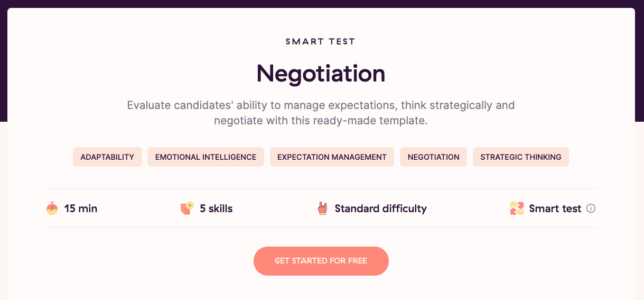Image resolution: width=644 pixels, height=300 pixels.
Task: Click the skills cards icon
Action: click(x=187, y=208)
